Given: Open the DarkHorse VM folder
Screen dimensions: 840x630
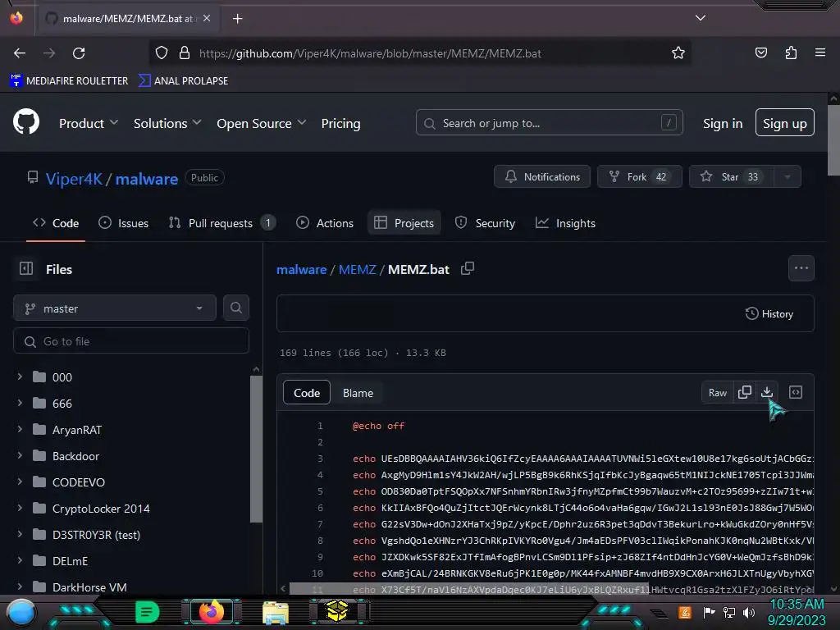Looking at the screenshot, I should pyautogui.click(x=89, y=587).
